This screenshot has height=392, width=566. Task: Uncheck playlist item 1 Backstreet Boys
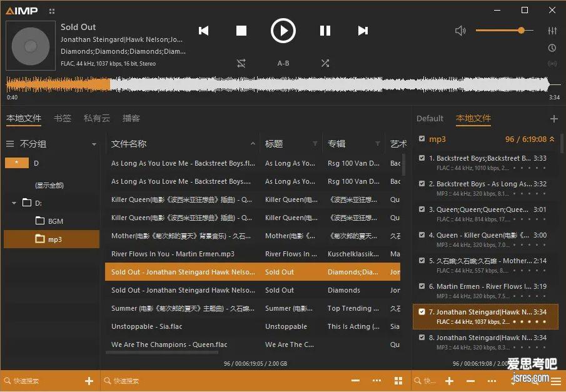point(422,158)
